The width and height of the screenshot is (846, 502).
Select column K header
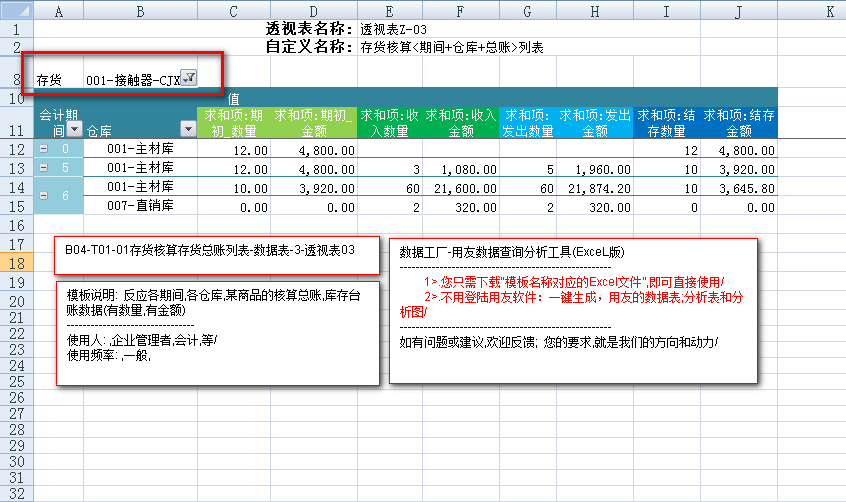pos(829,10)
